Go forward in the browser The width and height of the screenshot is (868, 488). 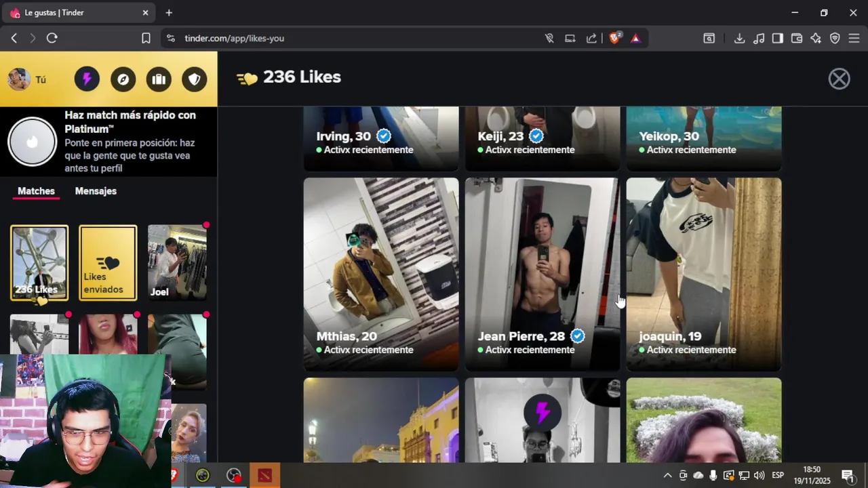(x=33, y=39)
